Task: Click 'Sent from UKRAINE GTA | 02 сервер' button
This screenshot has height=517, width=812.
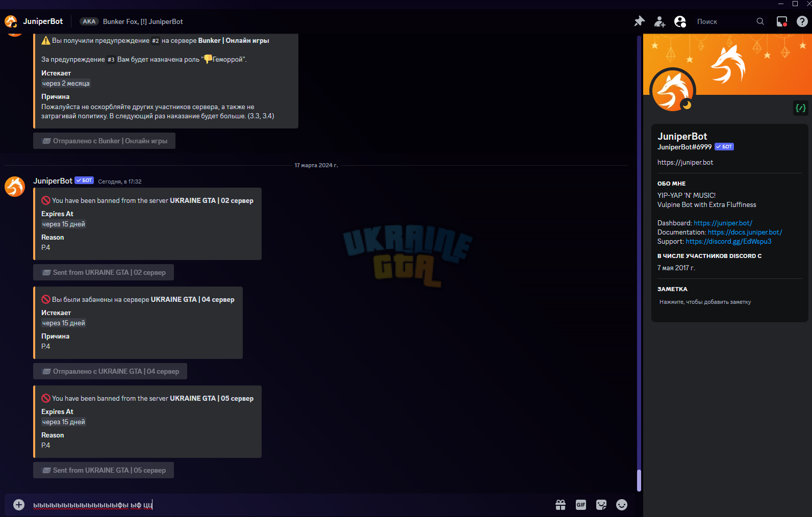Action: [x=104, y=272]
